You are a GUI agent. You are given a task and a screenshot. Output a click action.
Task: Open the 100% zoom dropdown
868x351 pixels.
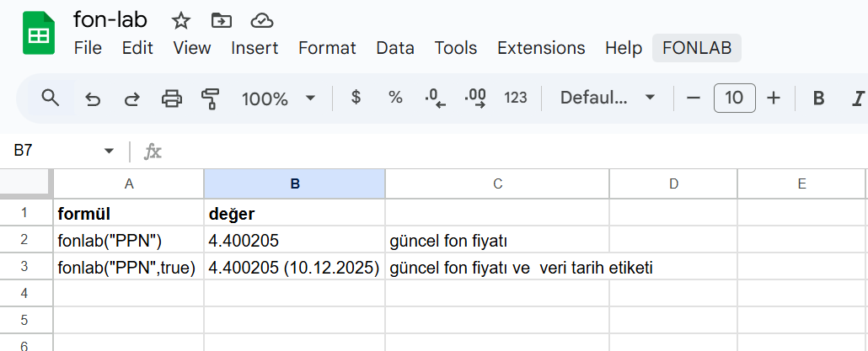279,98
